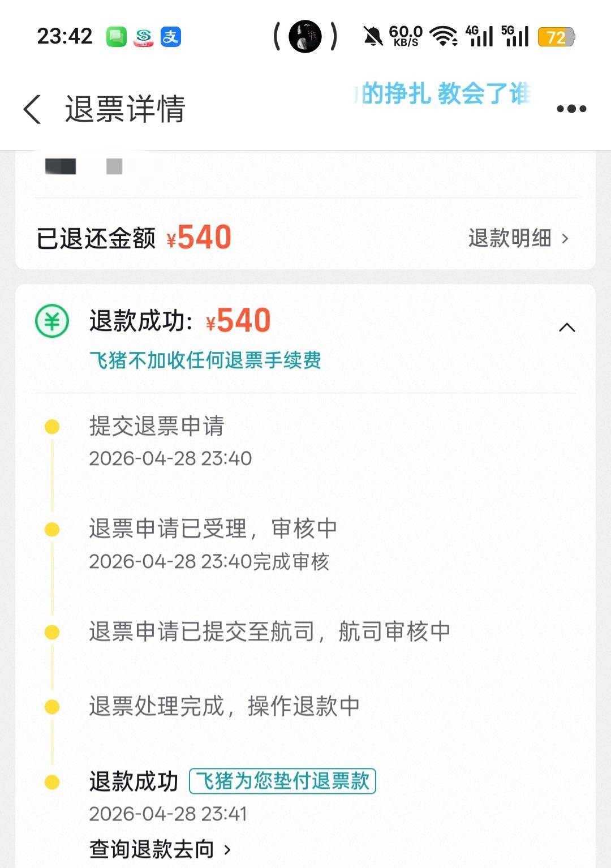Screen dimensions: 611x868
Task: Tap the red S app notification icon
Action: (x=144, y=37)
